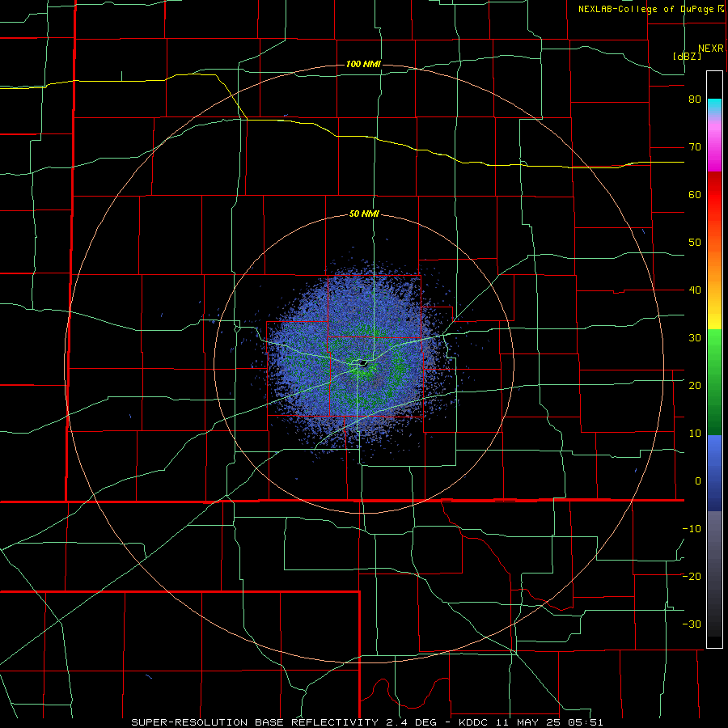Viewport: 728px width, 728px height.
Task: Click the '50 NMI' range ring label
Action: tap(364, 214)
